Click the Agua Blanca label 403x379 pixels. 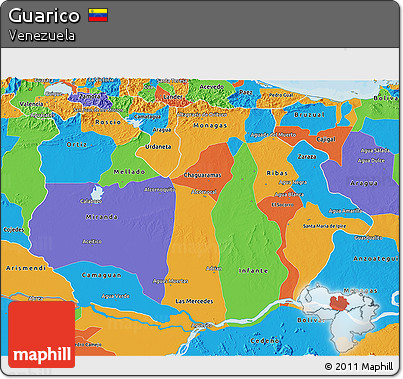289,194
